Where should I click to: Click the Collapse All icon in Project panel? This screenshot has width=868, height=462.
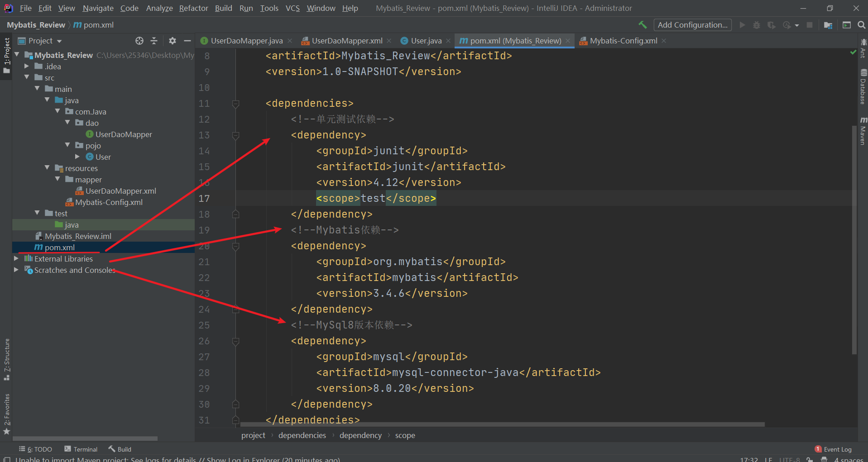[154, 41]
